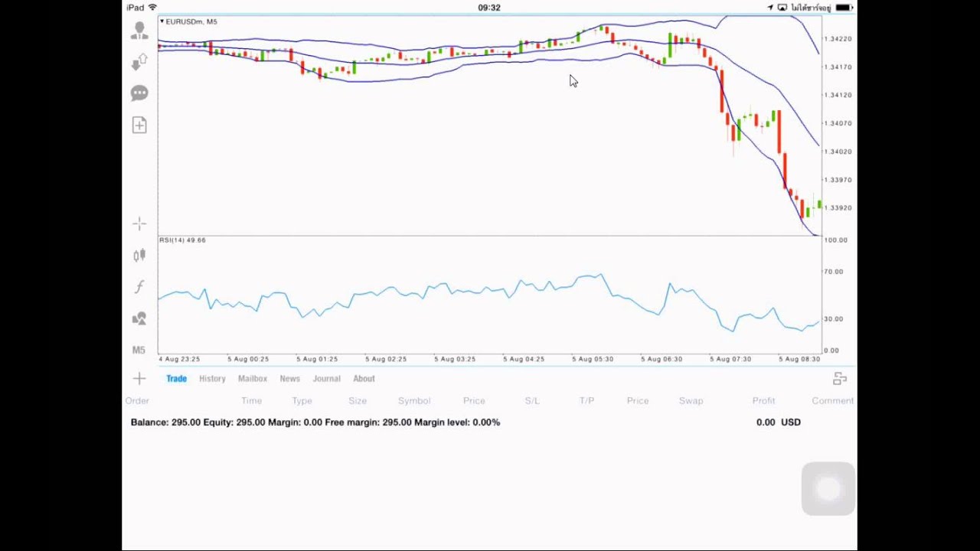Tap the AssistiveTouch floating button
This screenshot has width=980, height=551.
pos(828,488)
